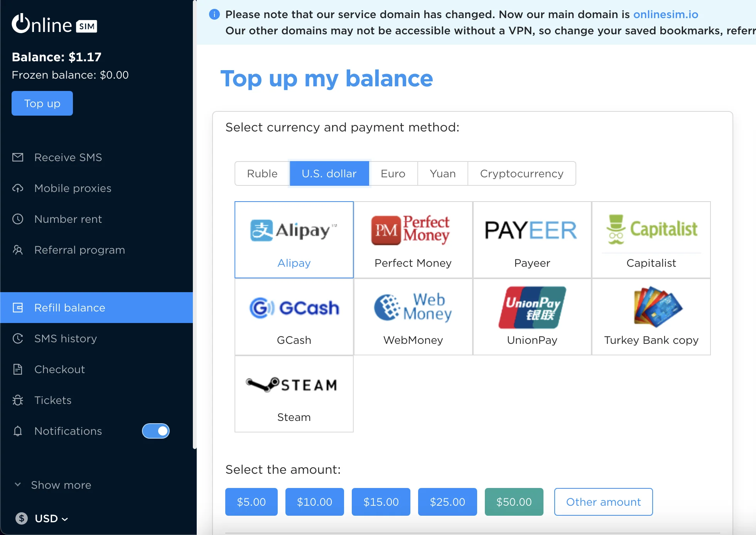756x535 pixels.
Task: Click the WebMoney logo
Action: coord(413,307)
